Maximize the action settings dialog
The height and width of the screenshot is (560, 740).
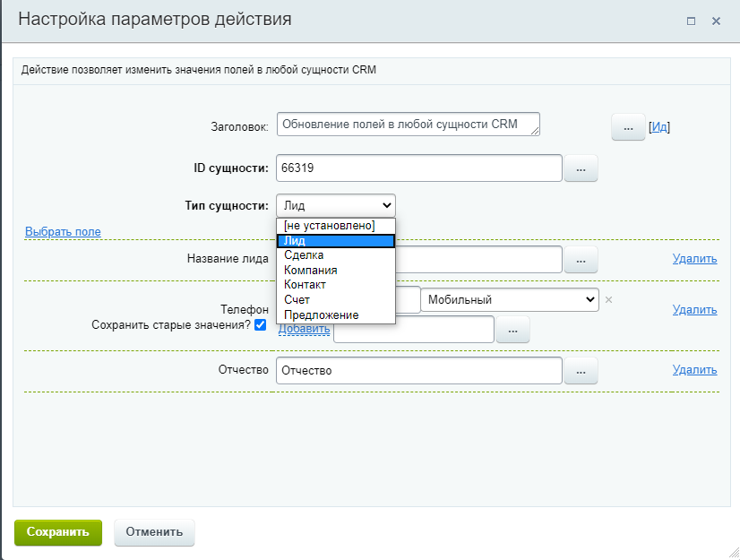tap(691, 21)
